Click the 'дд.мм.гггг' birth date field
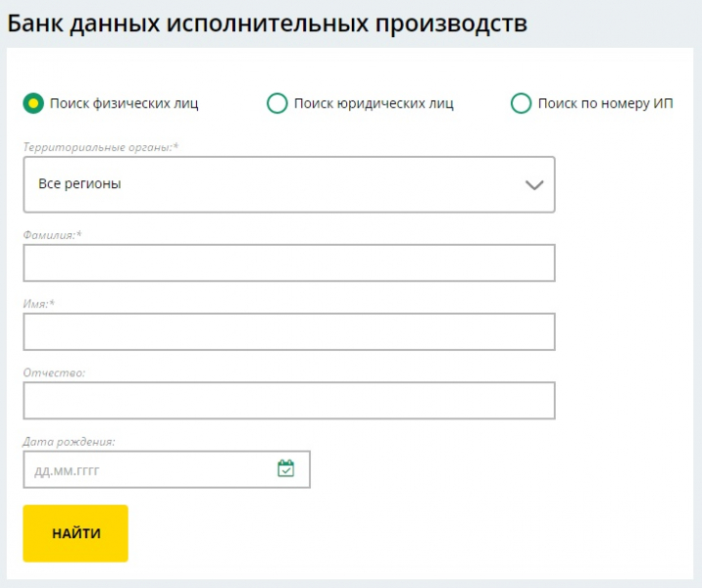Screen dimensions: 702x588 (147, 470)
